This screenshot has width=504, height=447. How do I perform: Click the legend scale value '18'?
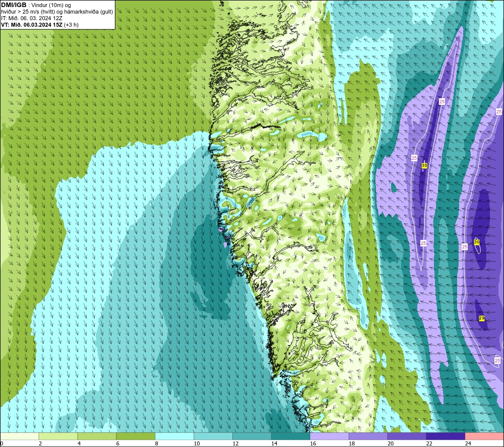click(x=352, y=443)
